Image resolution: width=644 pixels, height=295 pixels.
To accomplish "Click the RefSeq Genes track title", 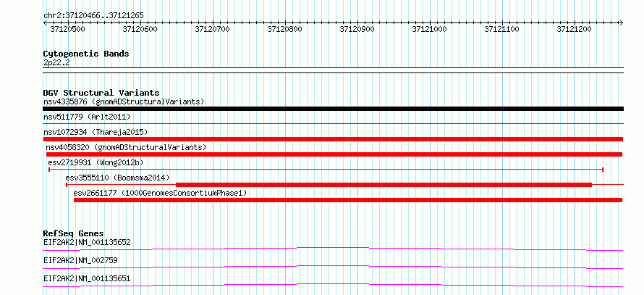I will [x=74, y=233].
